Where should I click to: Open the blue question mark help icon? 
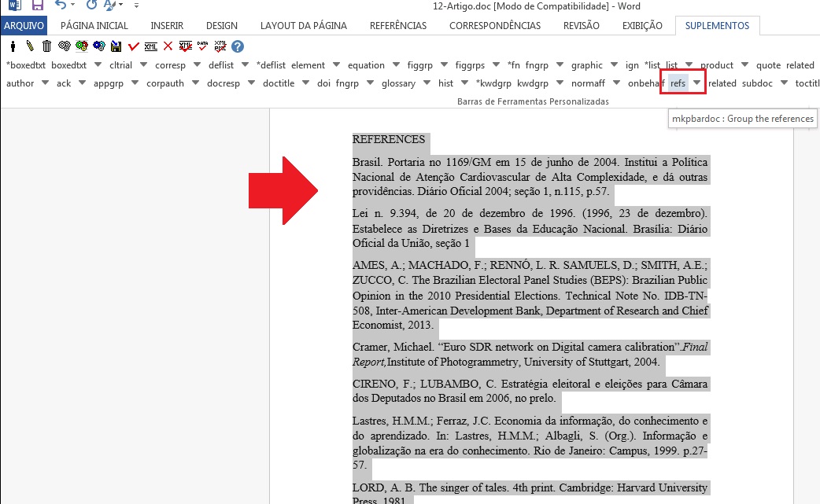pos(238,46)
